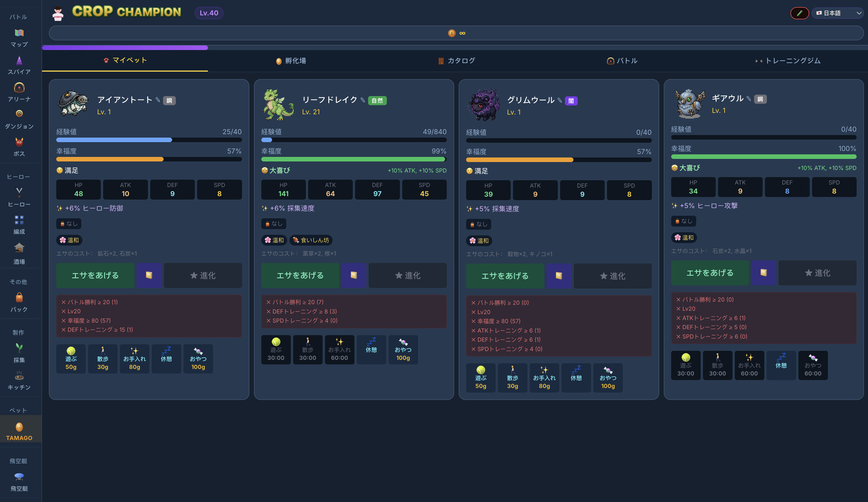
Task: Start the 遊ぶ activity for アイアントート
Action: tap(71, 358)
